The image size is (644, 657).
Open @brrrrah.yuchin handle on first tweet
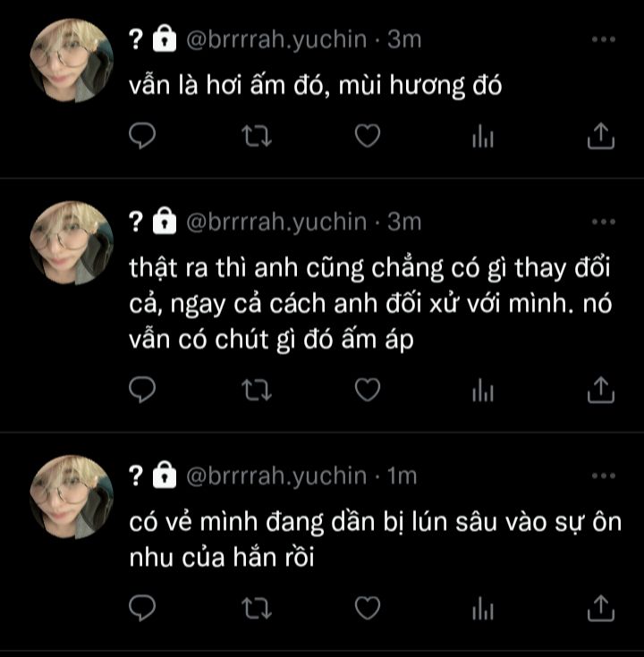tap(276, 40)
